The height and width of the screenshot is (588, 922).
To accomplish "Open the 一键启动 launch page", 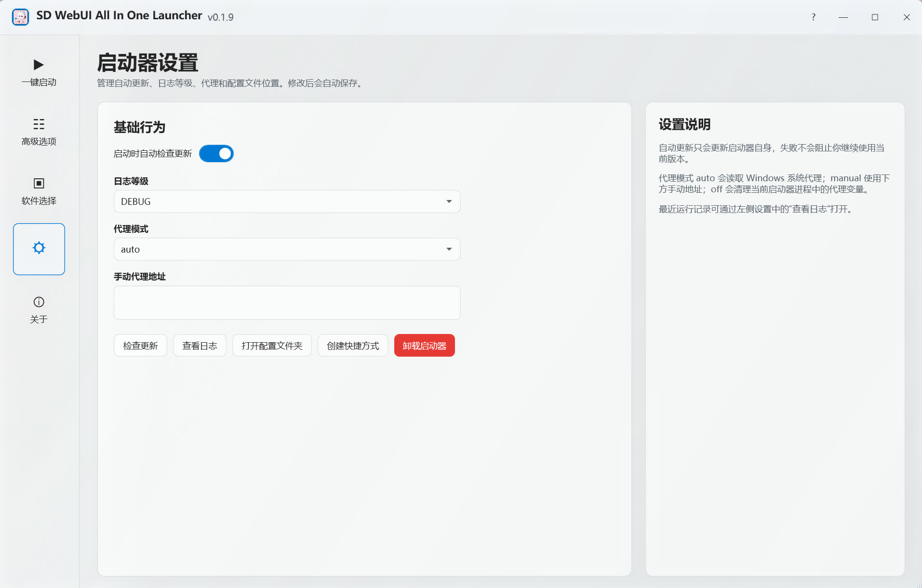I will point(39,72).
